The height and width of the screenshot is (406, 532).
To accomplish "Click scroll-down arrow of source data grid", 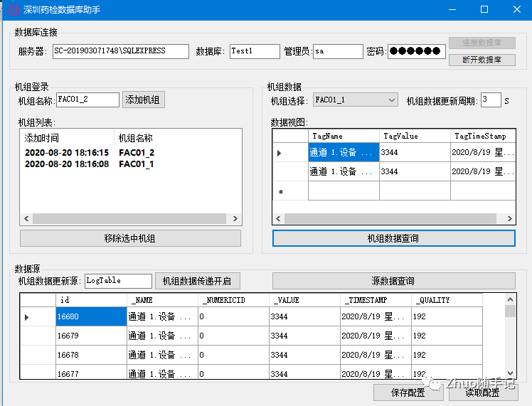I will (x=510, y=373).
